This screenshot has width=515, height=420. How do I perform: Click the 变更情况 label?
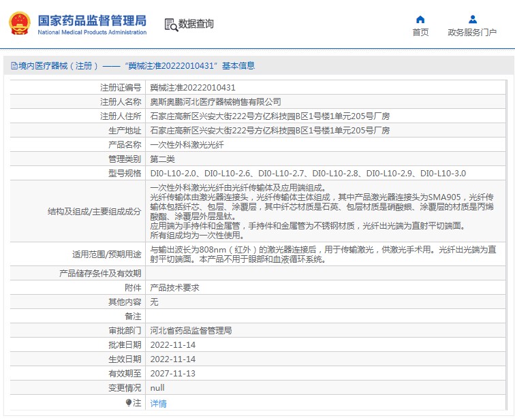[x=125, y=388]
